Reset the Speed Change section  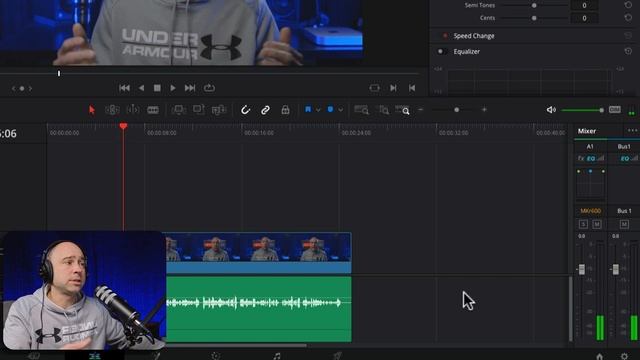[628, 36]
